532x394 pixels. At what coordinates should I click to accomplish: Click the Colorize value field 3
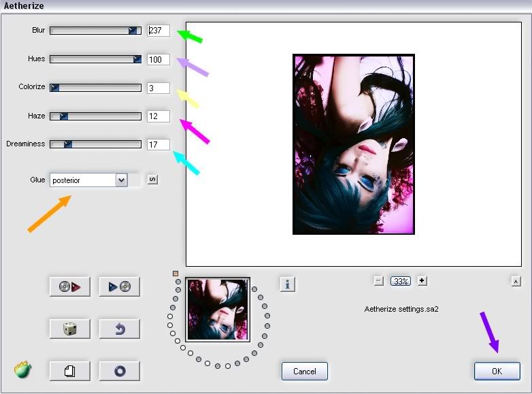click(159, 88)
